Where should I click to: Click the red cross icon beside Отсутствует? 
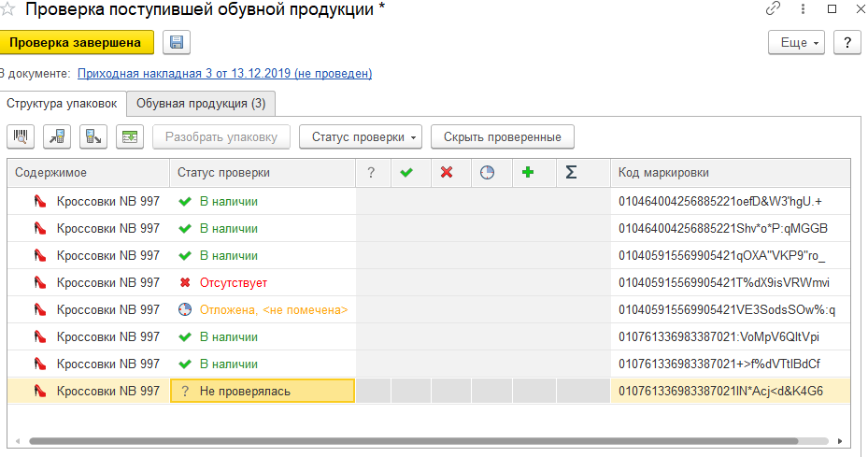pos(185,283)
